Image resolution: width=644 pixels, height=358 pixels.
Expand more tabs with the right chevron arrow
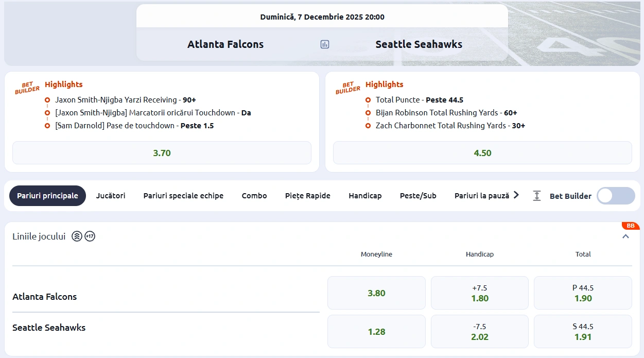click(x=516, y=195)
